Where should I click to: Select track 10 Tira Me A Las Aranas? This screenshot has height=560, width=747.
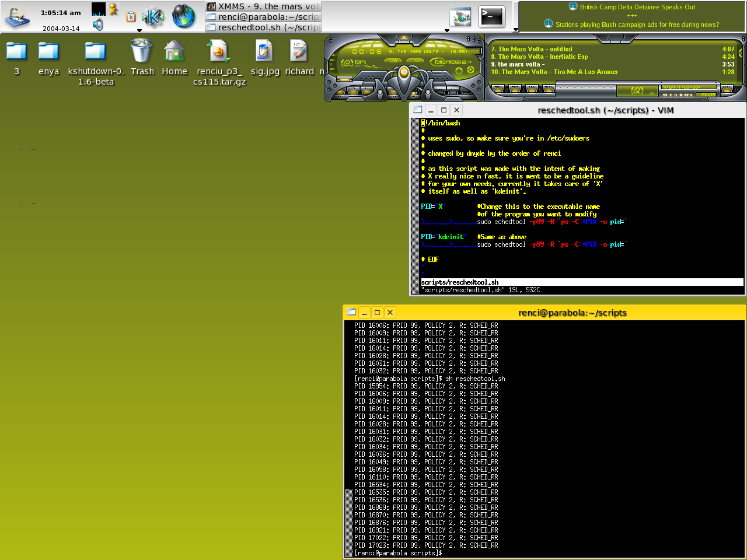point(612,72)
